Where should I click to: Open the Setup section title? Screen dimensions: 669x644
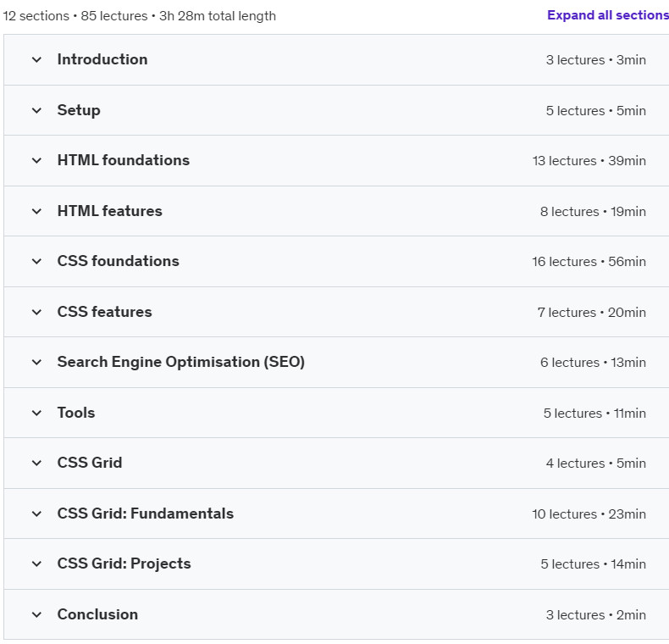point(79,110)
